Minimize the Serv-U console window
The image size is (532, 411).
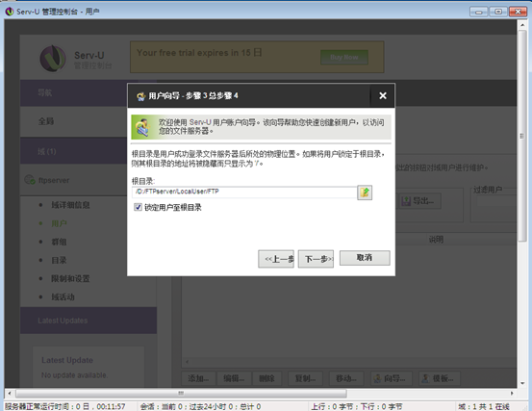tap(479, 12)
